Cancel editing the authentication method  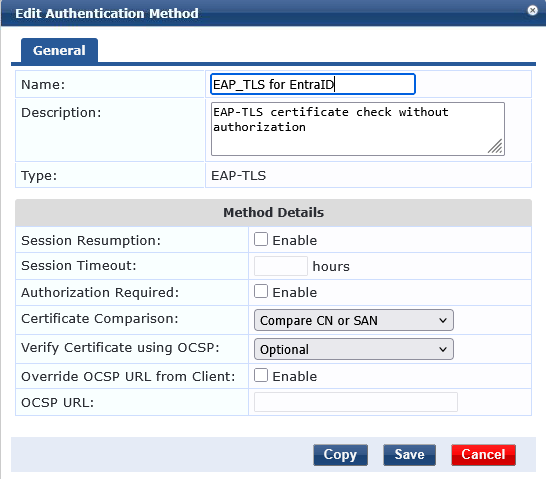(x=483, y=455)
